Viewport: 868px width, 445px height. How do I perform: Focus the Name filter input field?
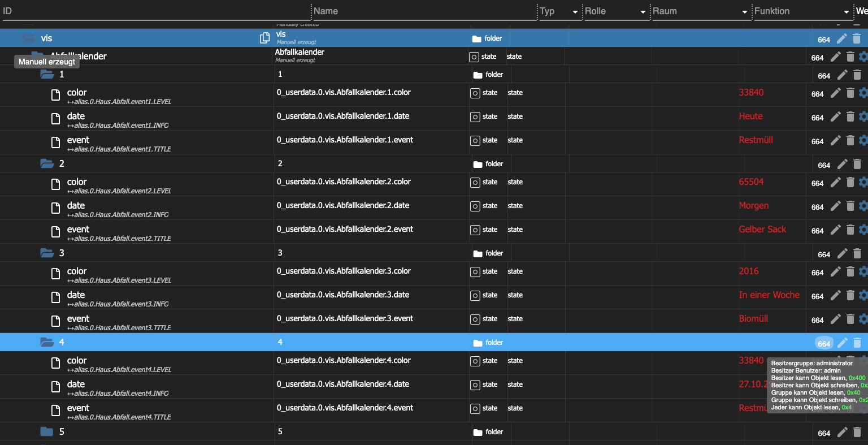click(424, 11)
